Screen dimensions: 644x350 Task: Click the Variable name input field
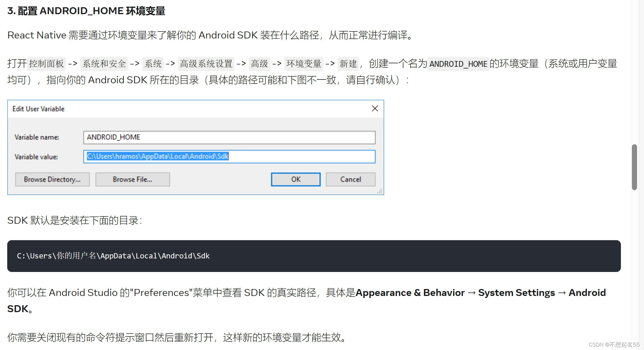(229, 137)
